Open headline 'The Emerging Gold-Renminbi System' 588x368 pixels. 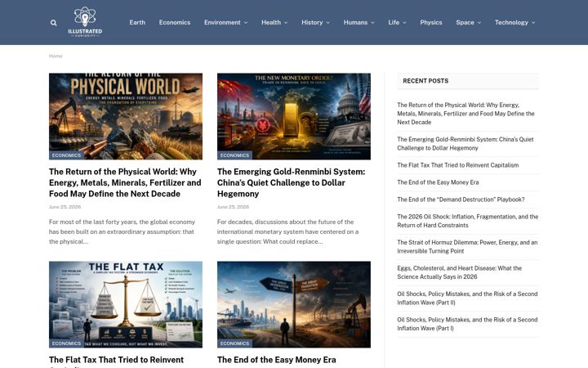[x=291, y=183]
